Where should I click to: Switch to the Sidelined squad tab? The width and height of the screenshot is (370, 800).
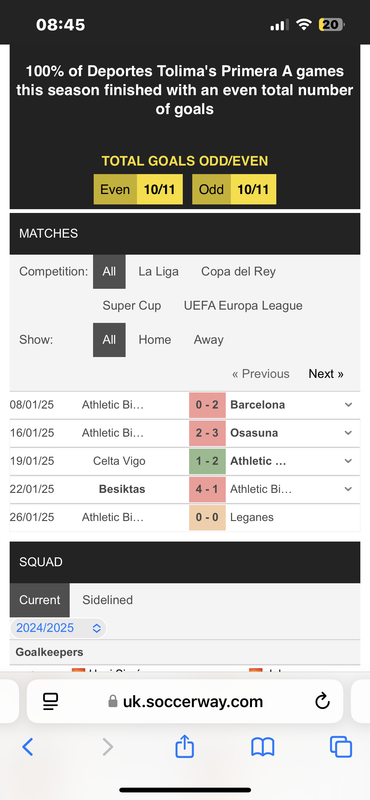107,600
